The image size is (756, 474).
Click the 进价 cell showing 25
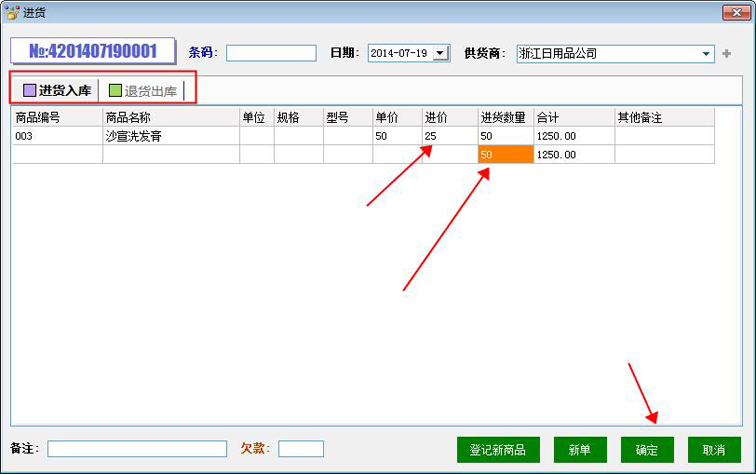tap(450, 136)
